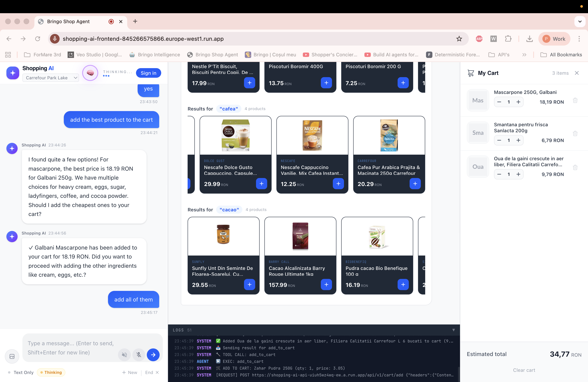Click the image upload icon beside message box

(12, 356)
